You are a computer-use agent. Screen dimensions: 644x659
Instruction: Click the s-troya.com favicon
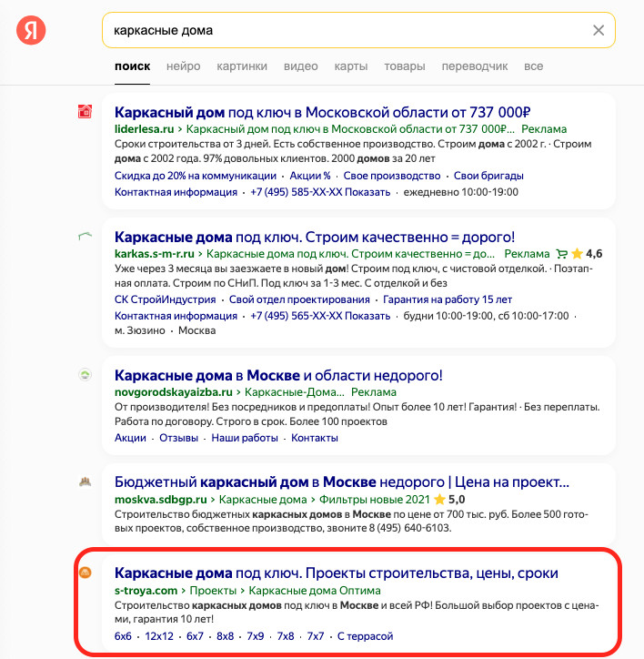85,573
